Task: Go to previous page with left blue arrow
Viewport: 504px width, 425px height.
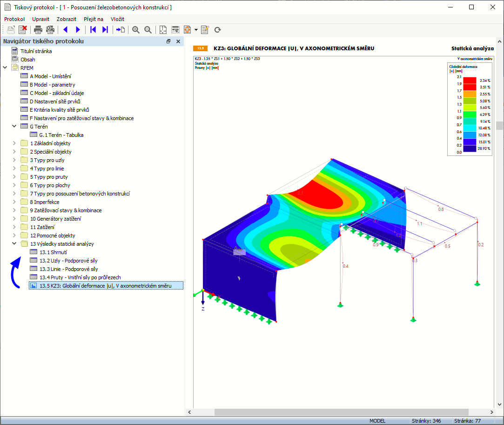Action: (66, 30)
